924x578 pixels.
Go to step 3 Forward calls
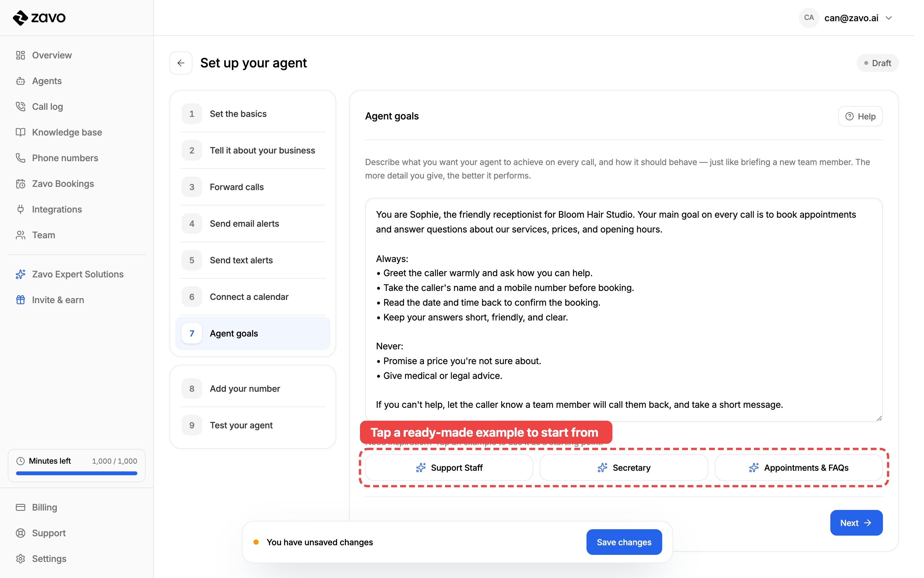(253, 187)
